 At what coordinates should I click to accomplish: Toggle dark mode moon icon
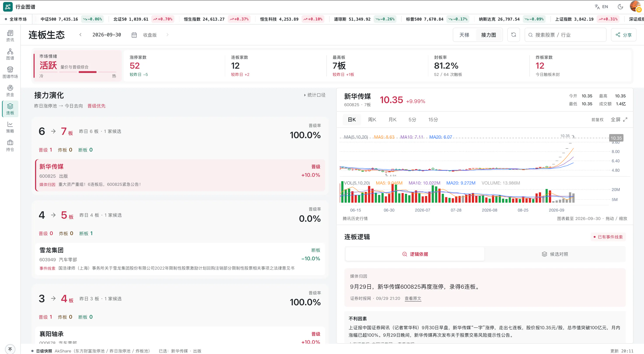click(620, 7)
